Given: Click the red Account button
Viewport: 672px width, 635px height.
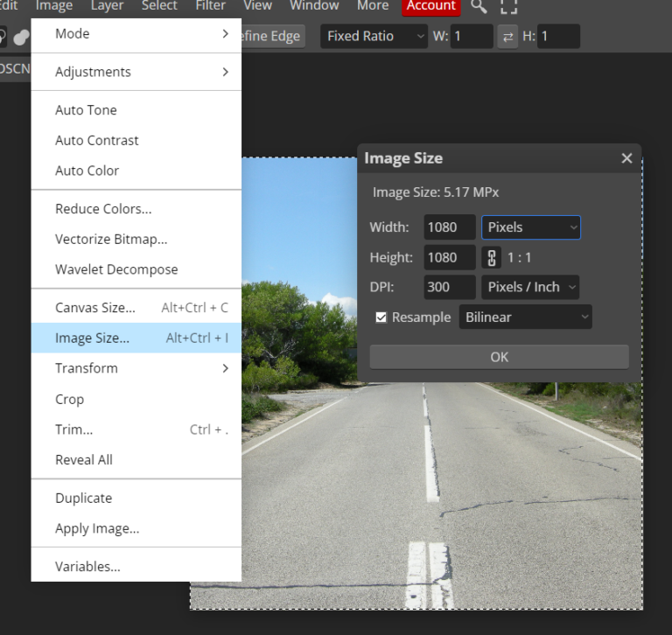Looking at the screenshot, I should pos(431,6).
